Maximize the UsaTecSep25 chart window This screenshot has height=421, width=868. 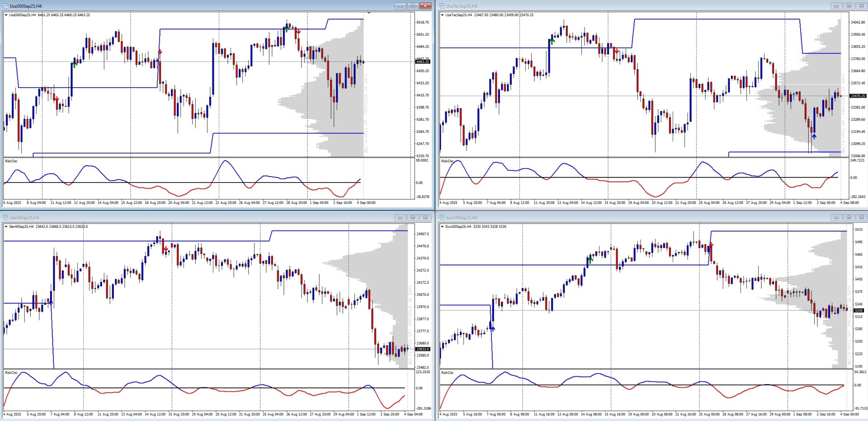click(x=849, y=6)
